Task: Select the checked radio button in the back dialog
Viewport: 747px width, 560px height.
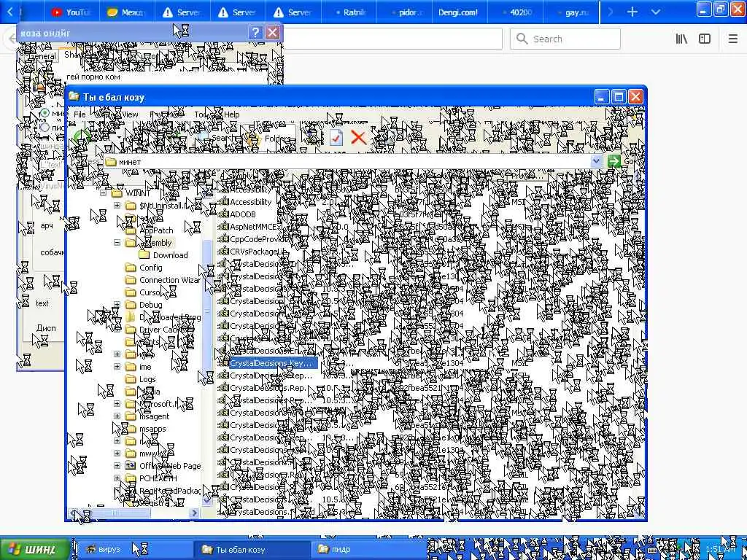Action: 44,113
